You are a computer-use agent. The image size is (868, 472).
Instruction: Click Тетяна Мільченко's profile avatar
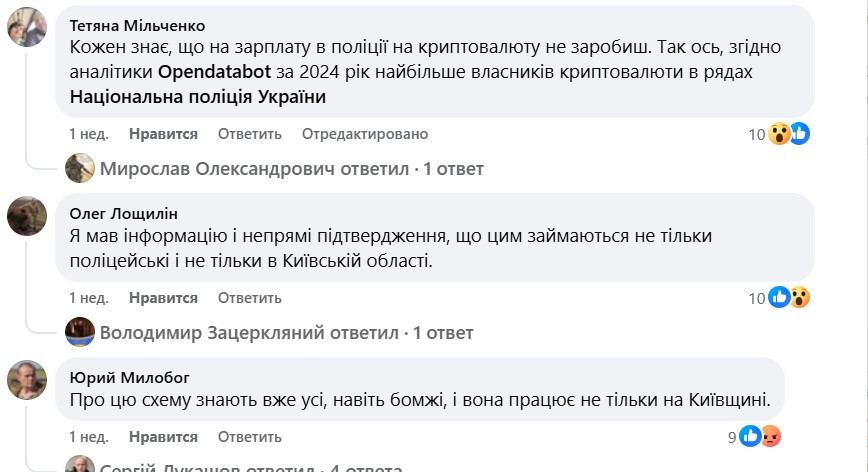(27, 27)
